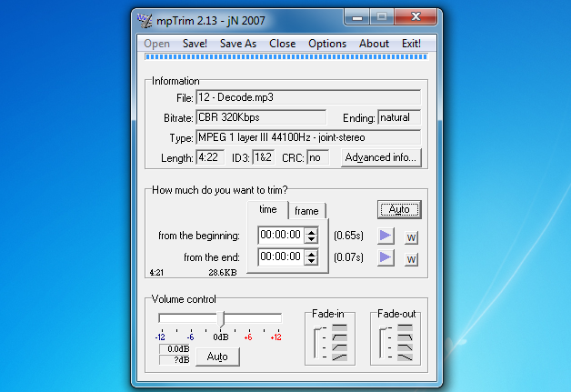571x392 pixels.
Task: Select the medium-ramp Fade-out shape icon
Action: (405, 347)
